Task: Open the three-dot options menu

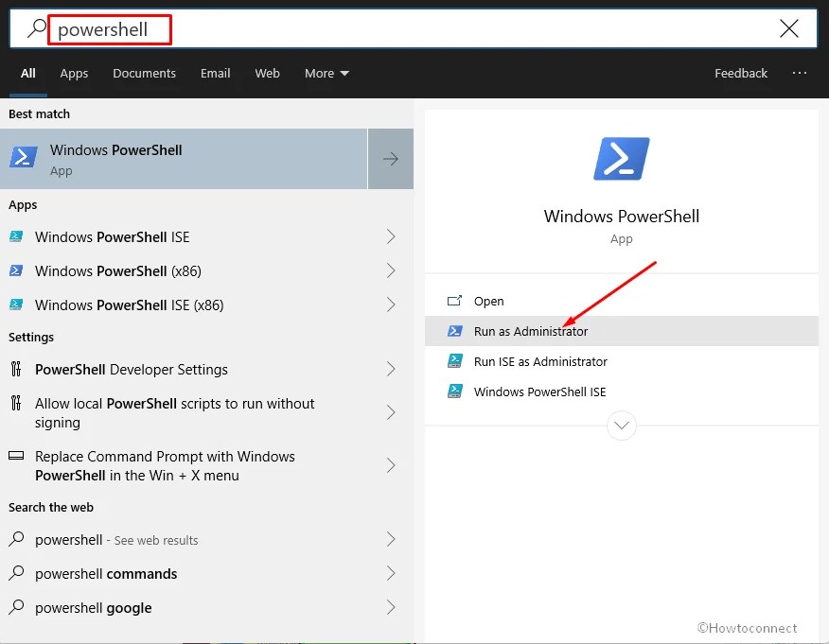Action: point(800,73)
